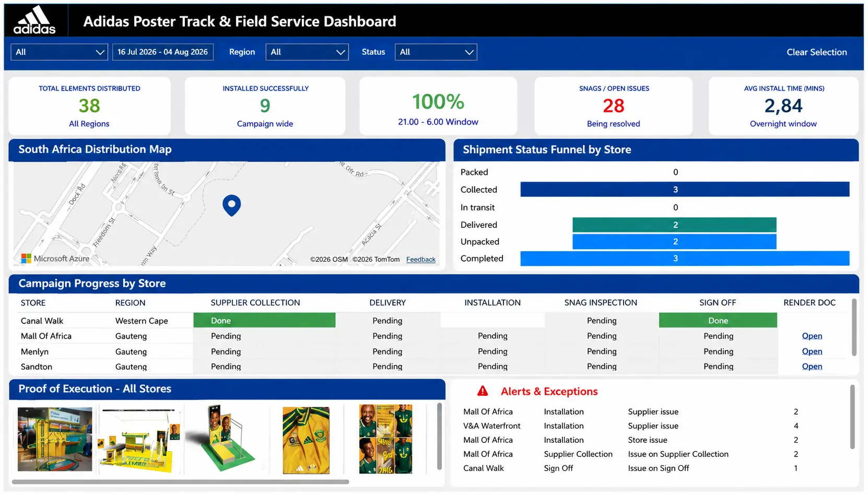Open the map Feedback link
The image size is (868, 494).
420,260
